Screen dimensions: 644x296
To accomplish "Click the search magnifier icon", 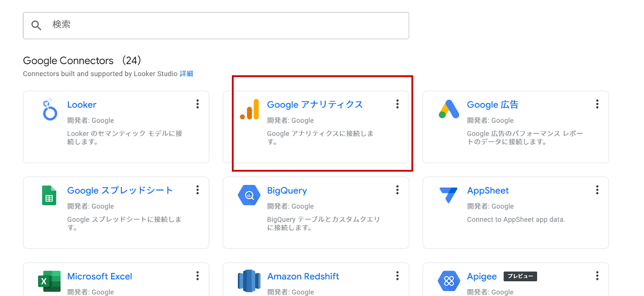I will coord(36,25).
